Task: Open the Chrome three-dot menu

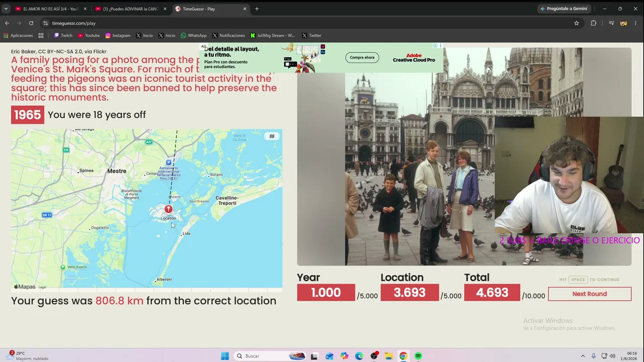Action: tap(636, 23)
